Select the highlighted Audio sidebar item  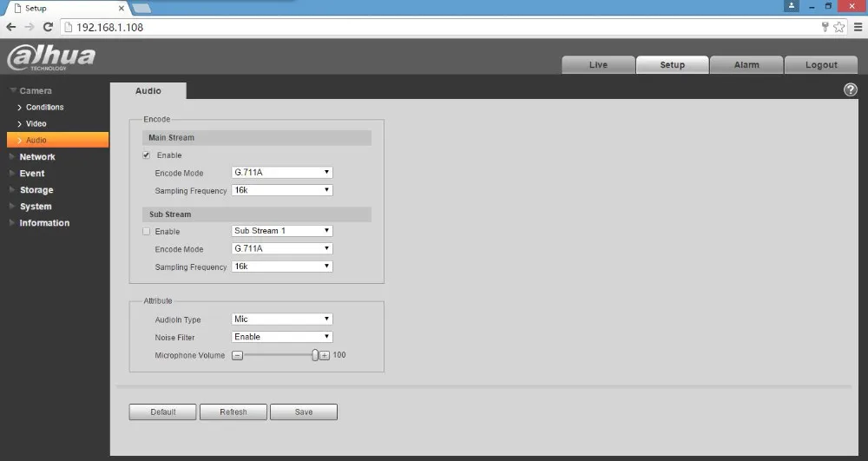click(x=57, y=140)
